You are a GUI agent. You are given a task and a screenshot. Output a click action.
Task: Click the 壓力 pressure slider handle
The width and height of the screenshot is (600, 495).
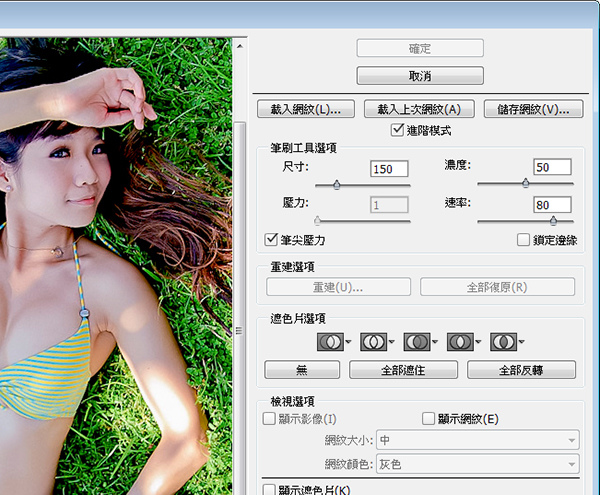point(317,221)
